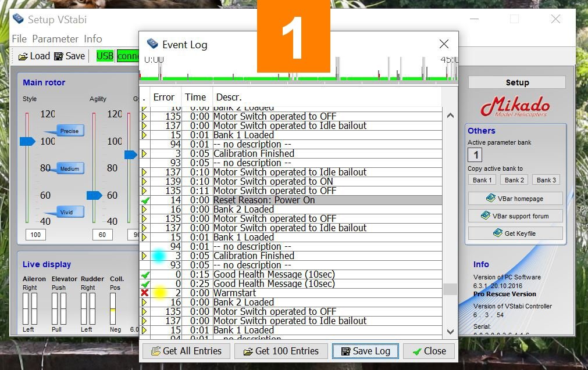
Task: Click the Style slider handle at 100
Action: coord(27,141)
